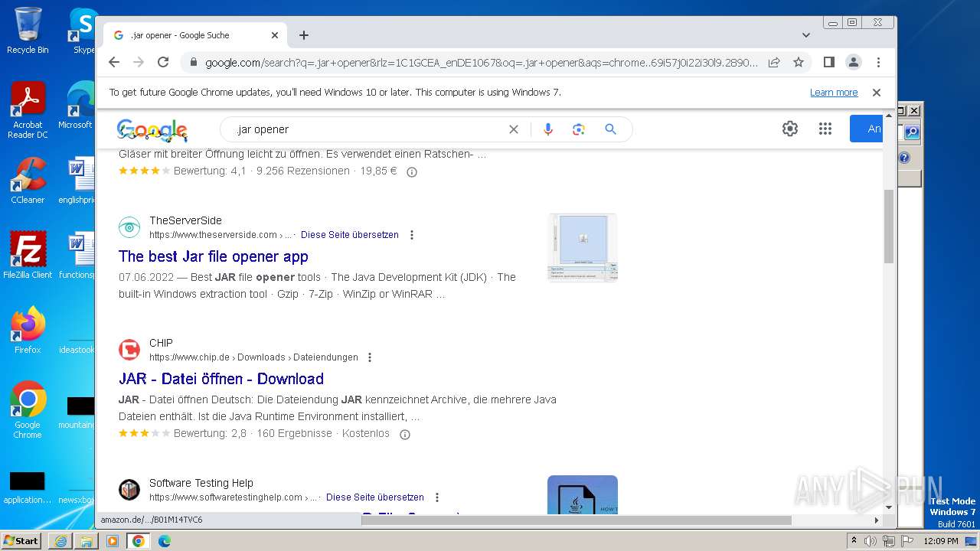Open Chrome three-dot menu
The height and width of the screenshot is (551, 980).
tap(878, 62)
